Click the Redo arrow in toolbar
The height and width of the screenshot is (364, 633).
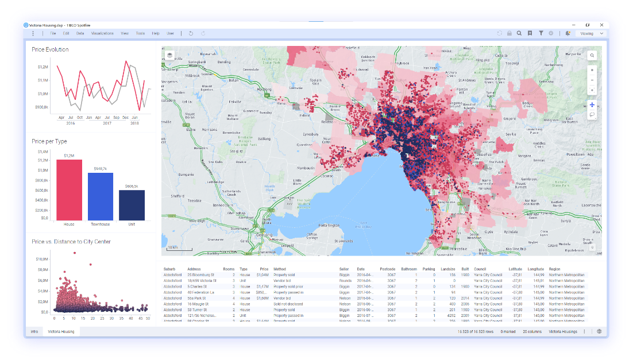coord(203,33)
